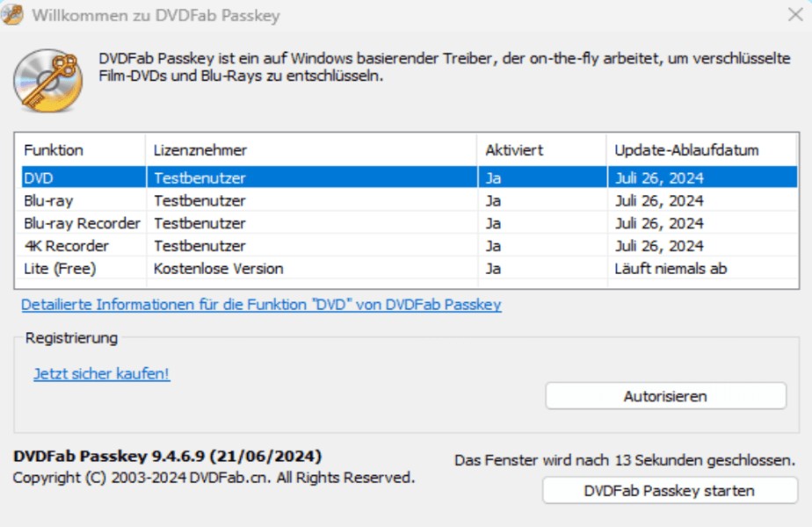Screen dimensions: 812x527
Task: Click the Kostenlose Version cell
Action: (x=219, y=269)
